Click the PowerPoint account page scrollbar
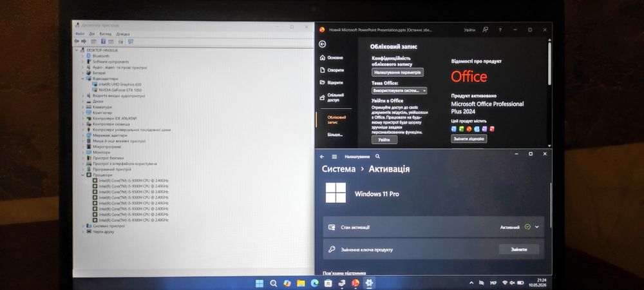This screenshot has width=644, height=290. coord(549,63)
